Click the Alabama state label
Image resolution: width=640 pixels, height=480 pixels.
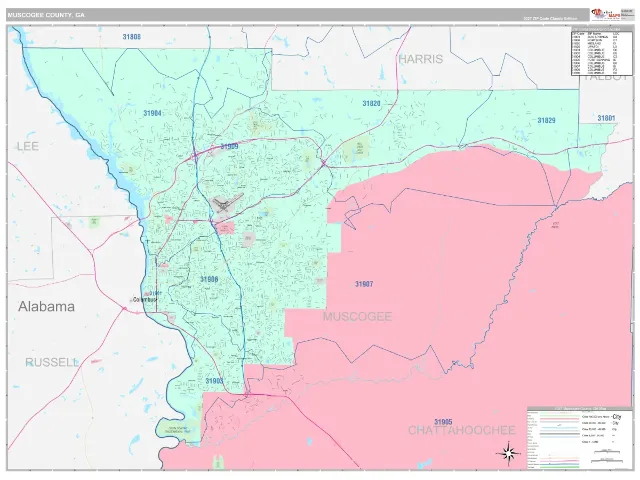[47, 307]
